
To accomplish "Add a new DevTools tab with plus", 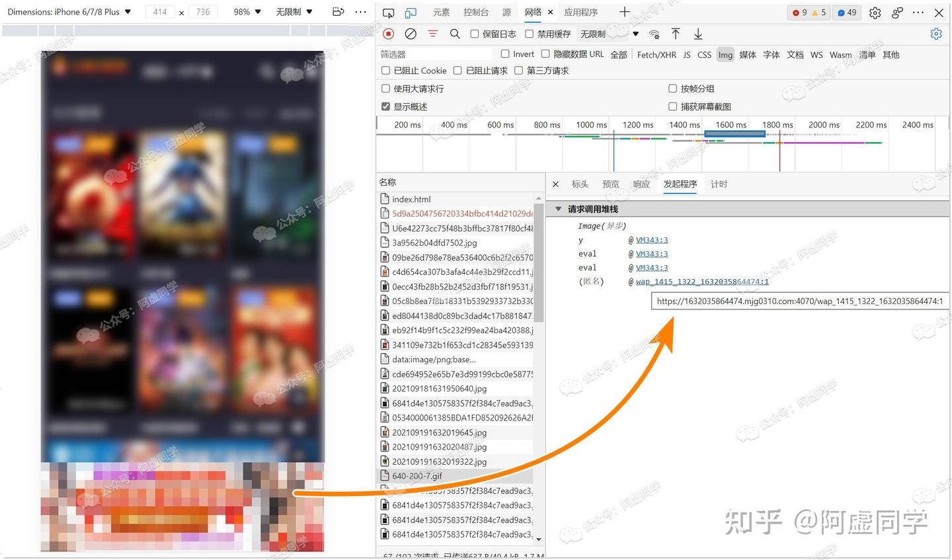I will (x=625, y=12).
